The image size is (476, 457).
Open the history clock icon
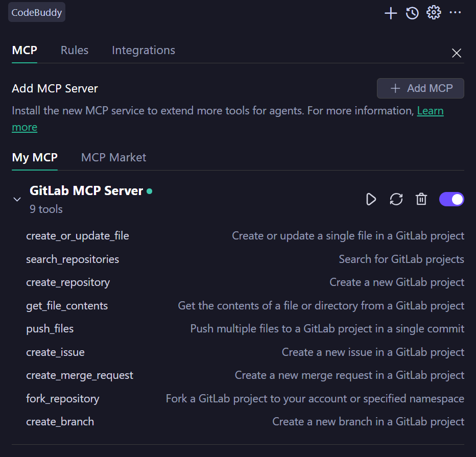412,13
